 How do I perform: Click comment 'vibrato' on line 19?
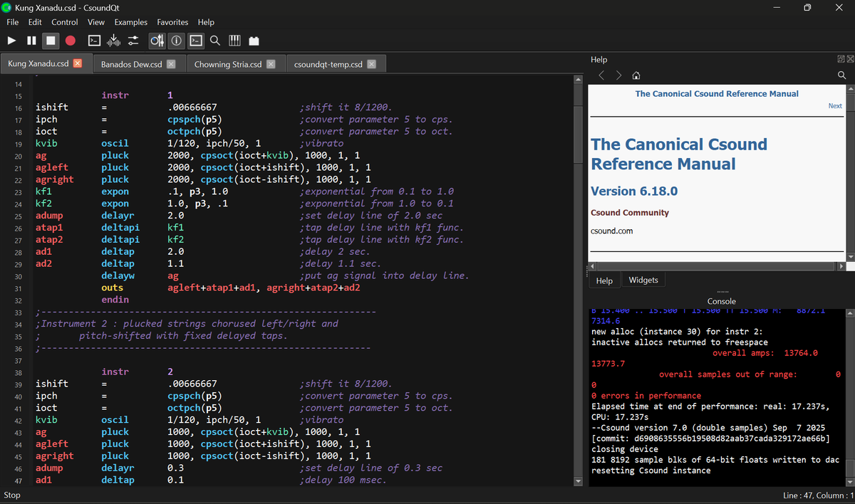[324, 143]
